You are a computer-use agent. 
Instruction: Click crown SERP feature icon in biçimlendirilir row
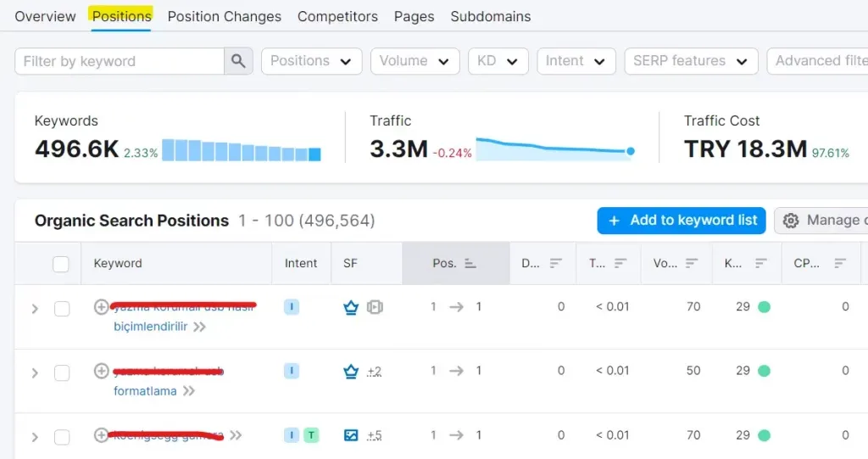[x=351, y=307]
